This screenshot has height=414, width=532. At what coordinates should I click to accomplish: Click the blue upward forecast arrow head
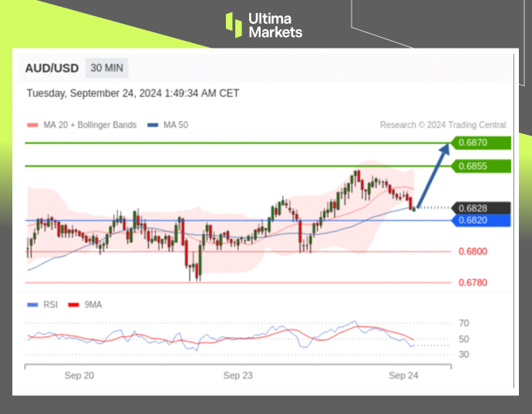pos(447,146)
